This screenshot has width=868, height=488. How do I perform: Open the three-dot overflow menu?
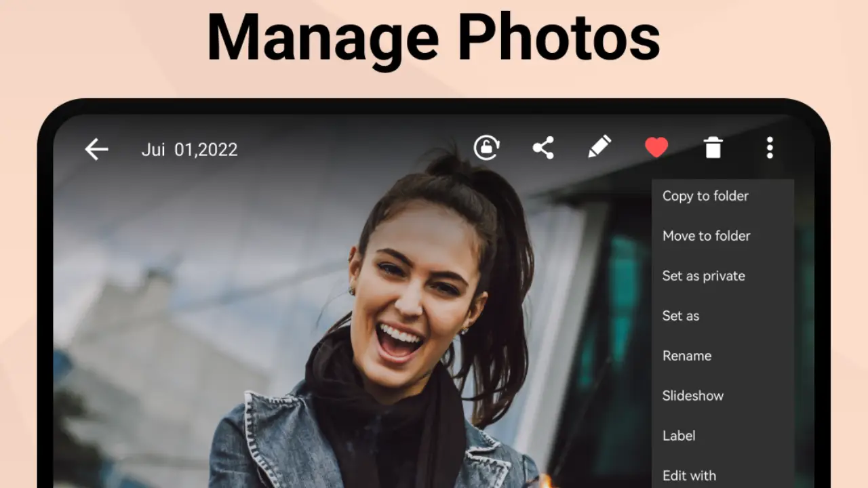coord(770,148)
